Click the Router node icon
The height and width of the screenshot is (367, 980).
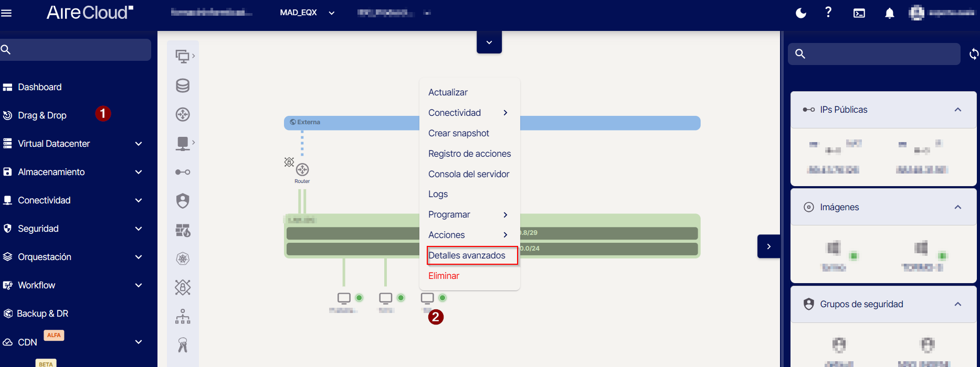(302, 170)
